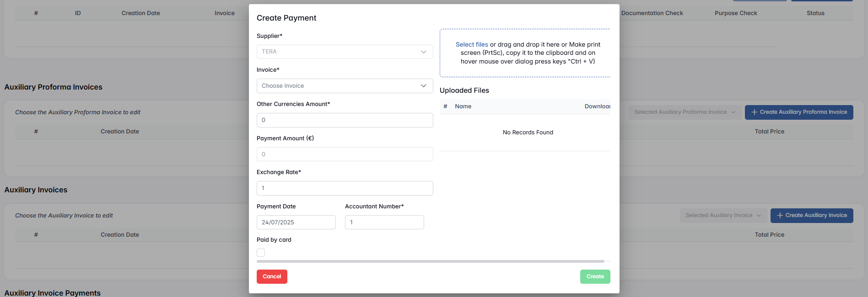Click the Supplier dropdown chevron icon
This screenshot has width=868, height=297.
click(423, 52)
